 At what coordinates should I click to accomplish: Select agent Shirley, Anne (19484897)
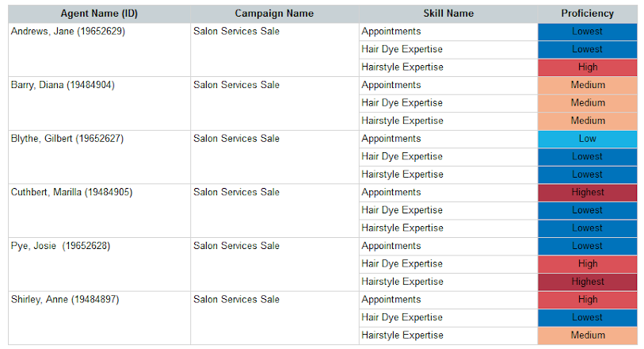click(65, 300)
